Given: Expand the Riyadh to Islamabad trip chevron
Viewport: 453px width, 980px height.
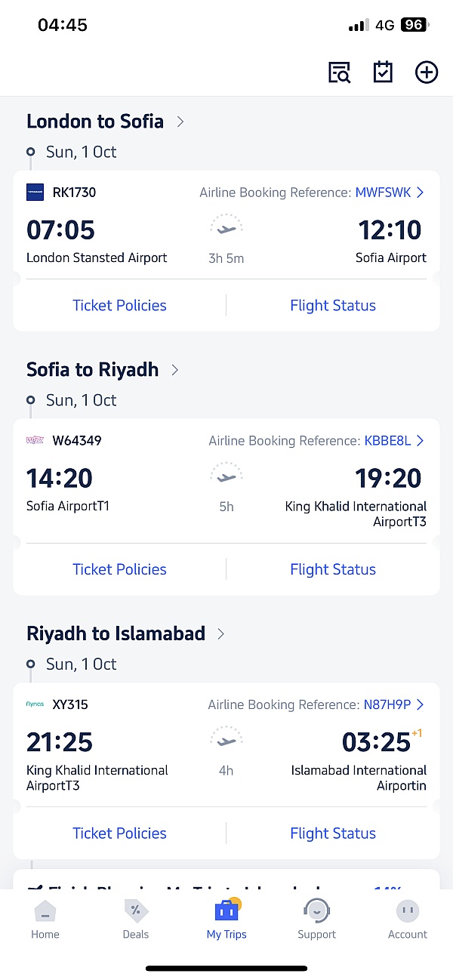Looking at the screenshot, I should coord(221,634).
